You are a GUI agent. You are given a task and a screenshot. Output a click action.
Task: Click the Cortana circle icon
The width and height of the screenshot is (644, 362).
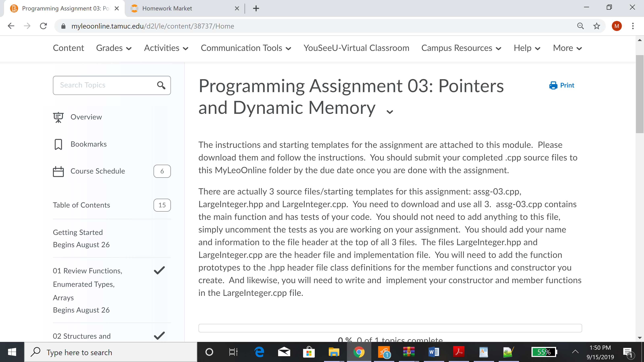click(209, 352)
